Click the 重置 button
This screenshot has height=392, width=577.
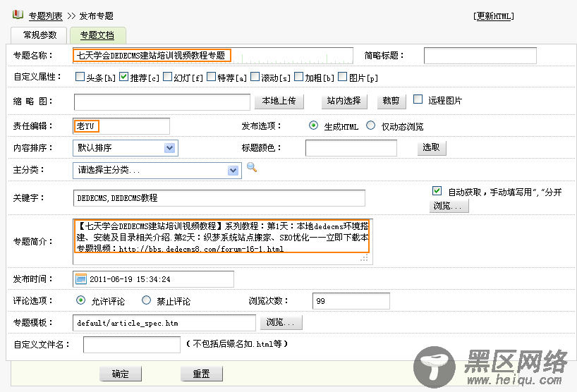[202, 374]
